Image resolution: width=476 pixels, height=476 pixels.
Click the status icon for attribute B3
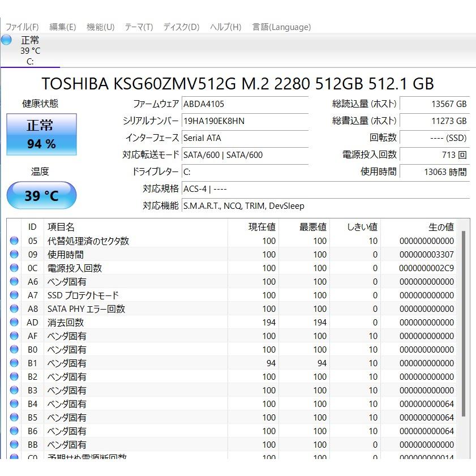(x=14, y=390)
